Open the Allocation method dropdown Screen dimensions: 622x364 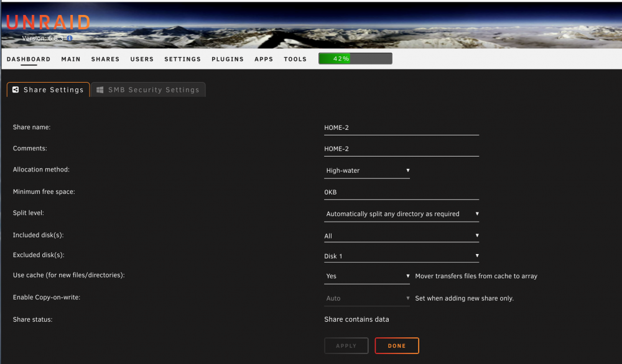pos(366,170)
